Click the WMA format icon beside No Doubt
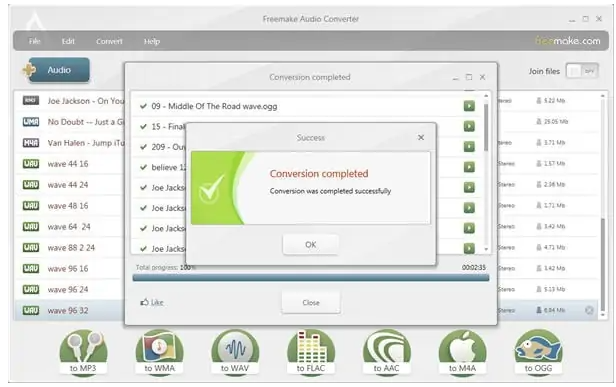Image resolution: width=616 pixels, height=387 pixels. click(31, 122)
